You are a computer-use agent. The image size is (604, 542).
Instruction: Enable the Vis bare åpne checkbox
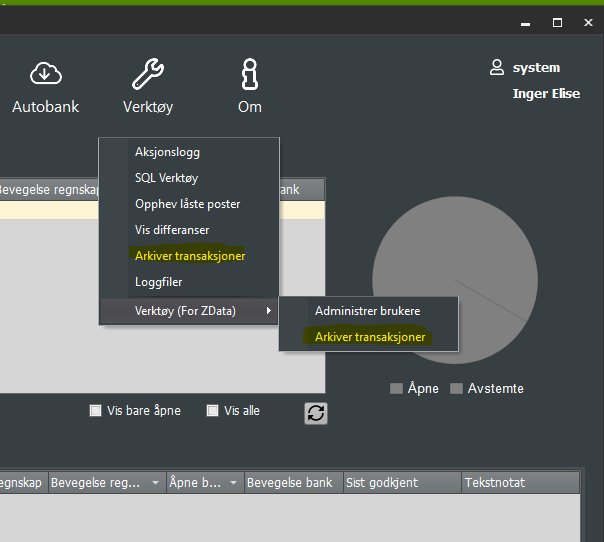pyautogui.click(x=96, y=410)
